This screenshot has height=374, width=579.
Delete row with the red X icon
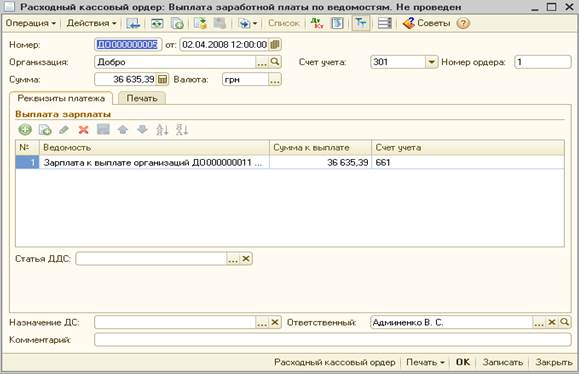coord(84,130)
